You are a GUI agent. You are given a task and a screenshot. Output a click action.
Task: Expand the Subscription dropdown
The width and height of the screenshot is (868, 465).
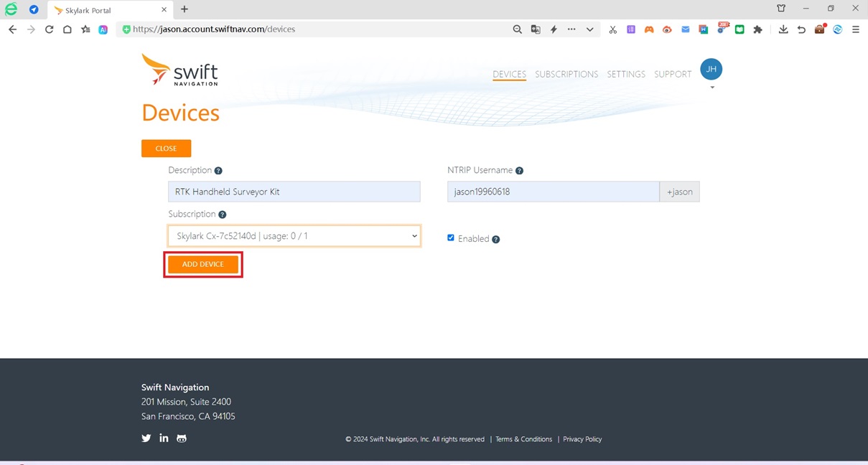click(x=294, y=236)
